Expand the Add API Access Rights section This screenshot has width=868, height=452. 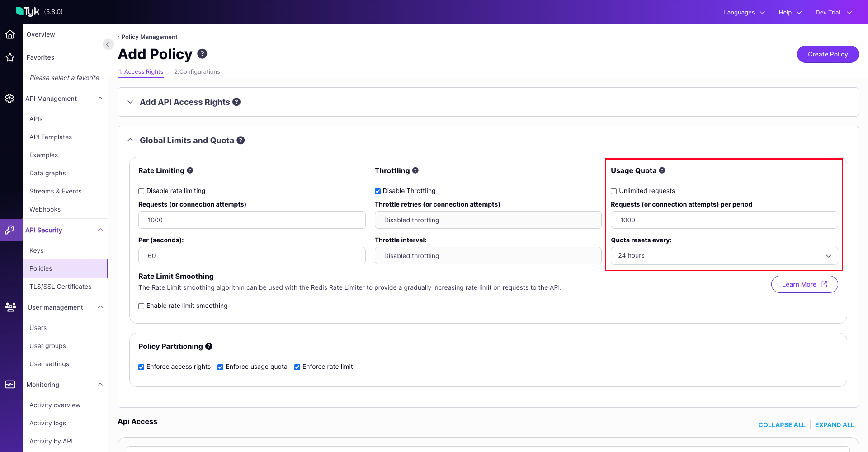[x=130, y=102]
